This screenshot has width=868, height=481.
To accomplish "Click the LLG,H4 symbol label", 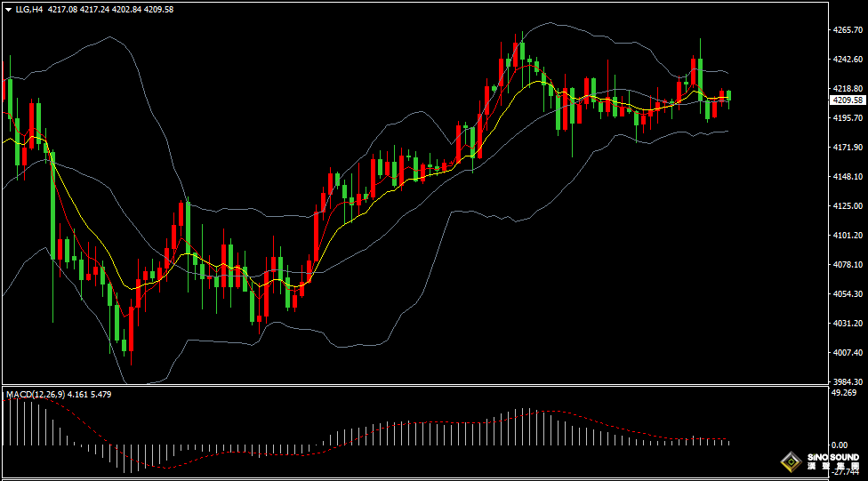I will point(29,9).
